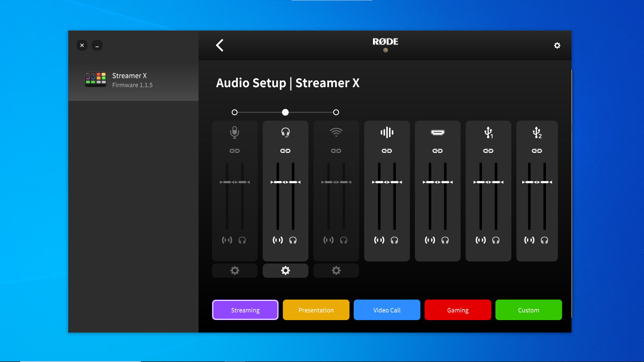Select the sound waveform channel icon
This screenshot has width=644, height=362.
tap(387, 132)
